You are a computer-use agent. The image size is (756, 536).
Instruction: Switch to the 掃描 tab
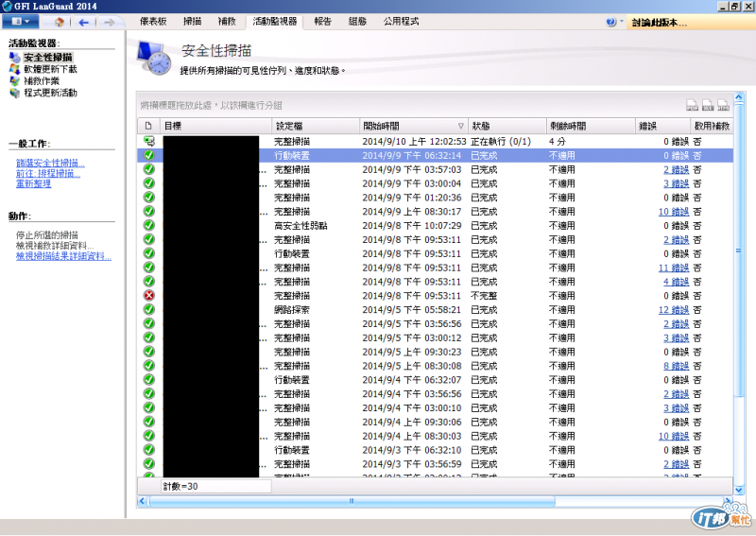192,21
